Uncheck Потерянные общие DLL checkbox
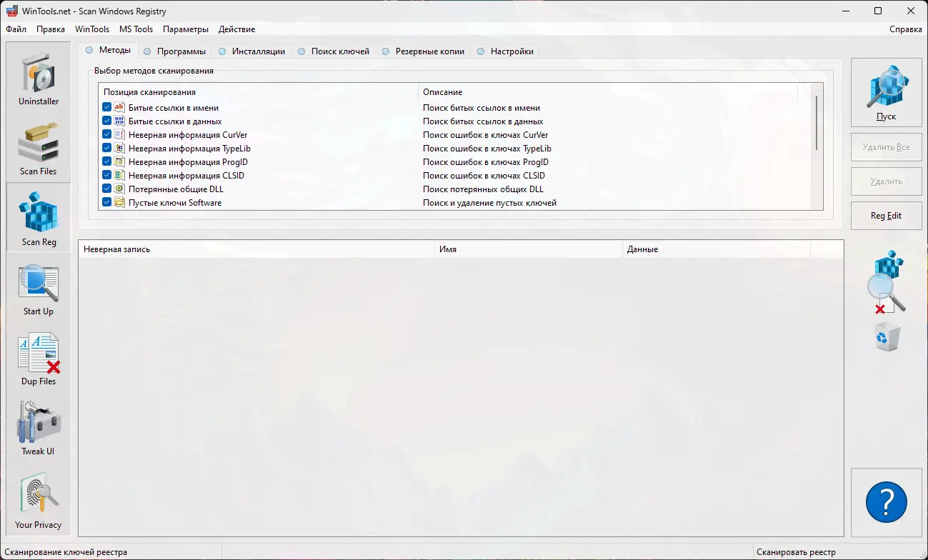Viewport: 928px width, 560px height. point(107,189)
